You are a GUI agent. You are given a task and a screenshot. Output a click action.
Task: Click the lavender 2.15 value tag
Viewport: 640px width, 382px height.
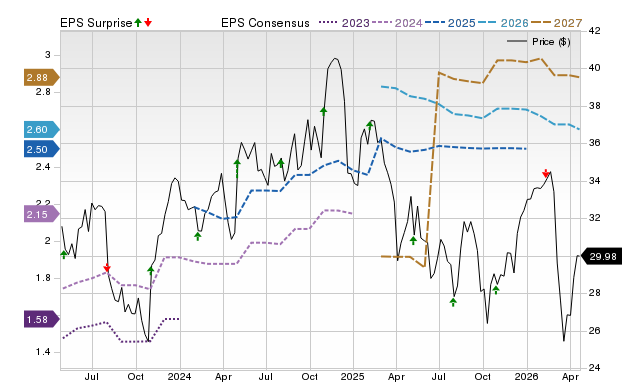pos(42,214)
